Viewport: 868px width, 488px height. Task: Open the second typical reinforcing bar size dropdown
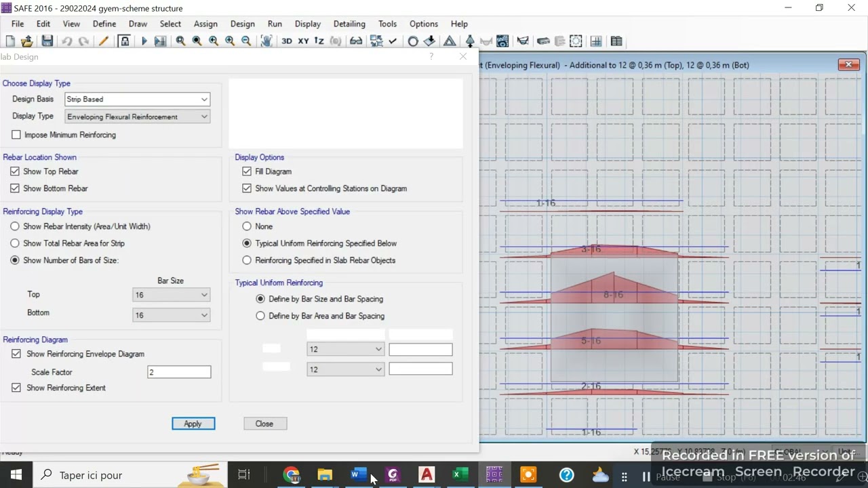(345, 369)
